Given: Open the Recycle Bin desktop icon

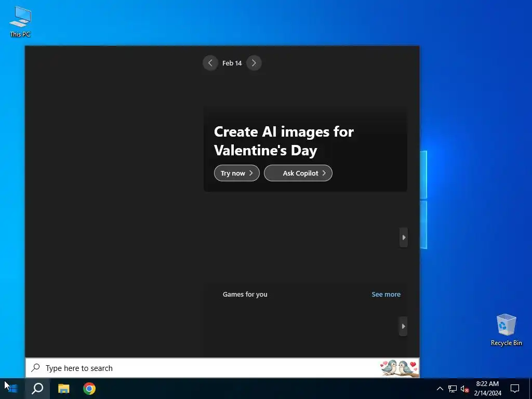Looking at the screenshot, I should pyautogui.click(x=506, y=330).
